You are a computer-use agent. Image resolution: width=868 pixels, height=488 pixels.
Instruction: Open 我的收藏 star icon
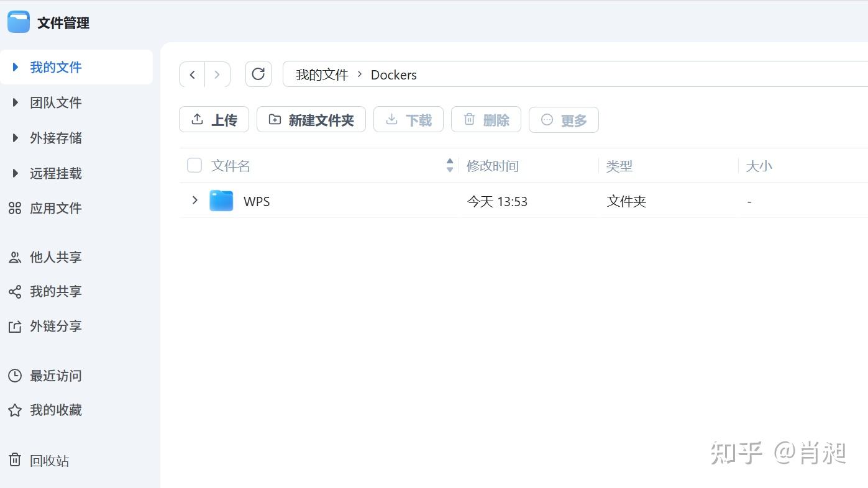coord(15,410)
